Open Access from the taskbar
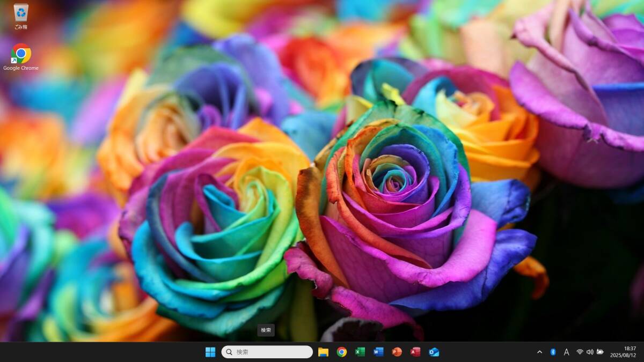 415,352
